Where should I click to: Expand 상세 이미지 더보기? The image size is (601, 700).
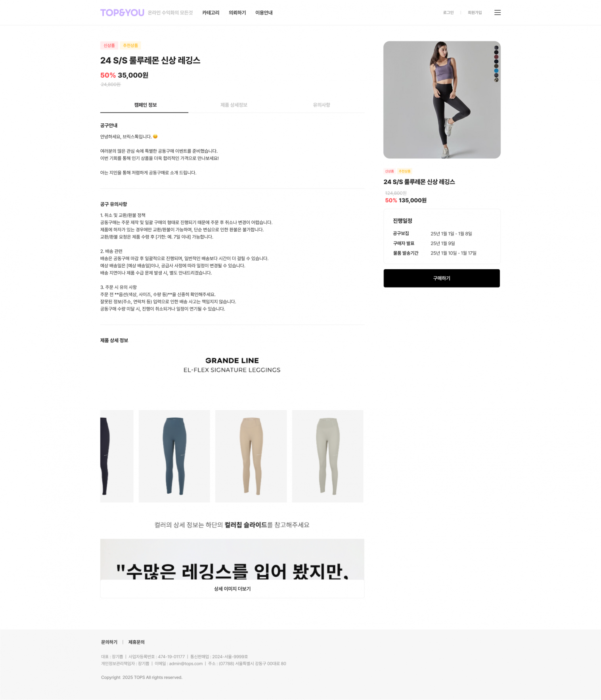pos(232,589)
